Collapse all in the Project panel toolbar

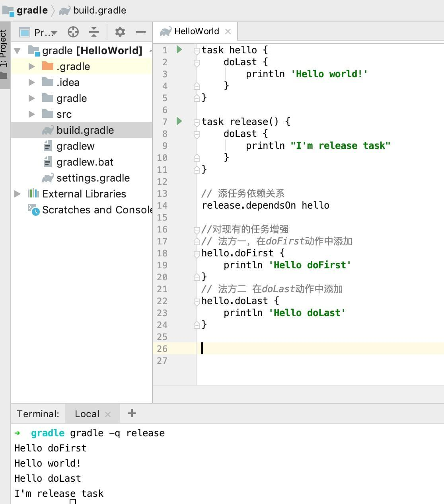point(94,32)
